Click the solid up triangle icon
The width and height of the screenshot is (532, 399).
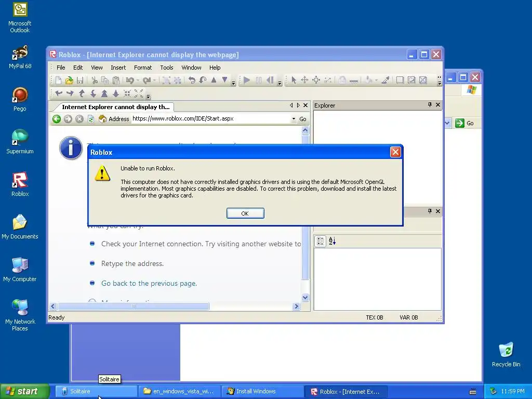[x=214, y=80]
